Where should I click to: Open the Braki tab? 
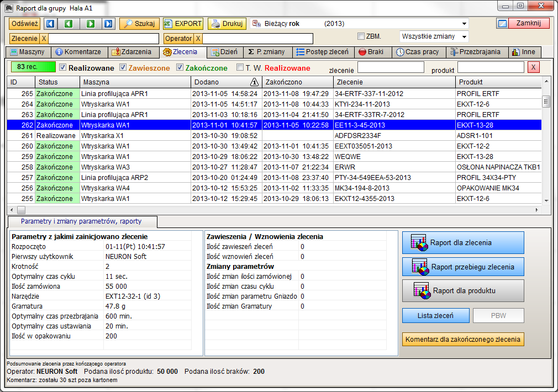[372, 52]
